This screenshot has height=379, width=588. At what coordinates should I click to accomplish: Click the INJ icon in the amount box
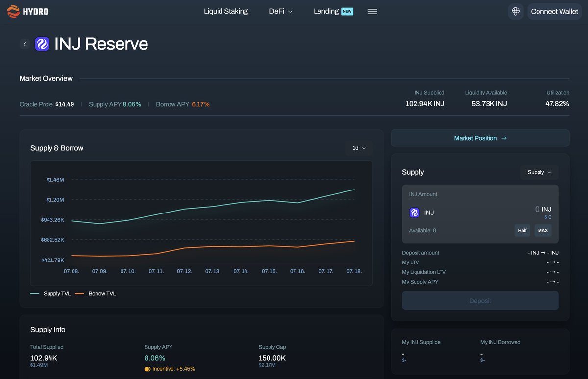415,213
